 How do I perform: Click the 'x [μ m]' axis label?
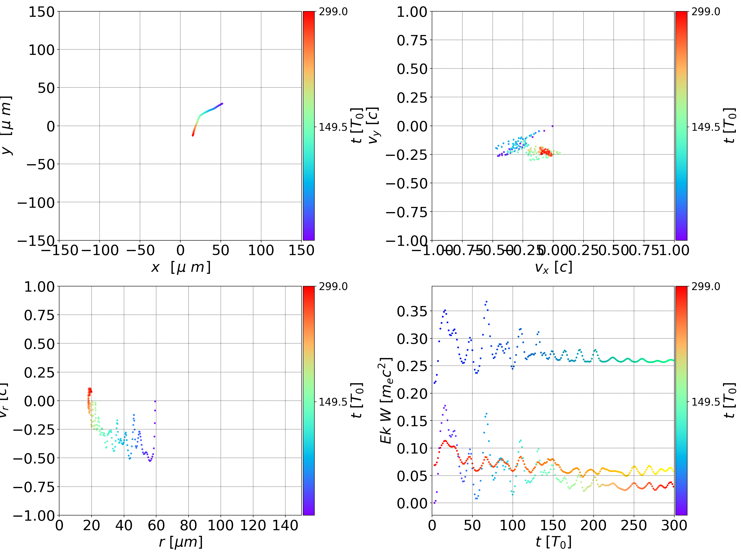click(181, 267)
